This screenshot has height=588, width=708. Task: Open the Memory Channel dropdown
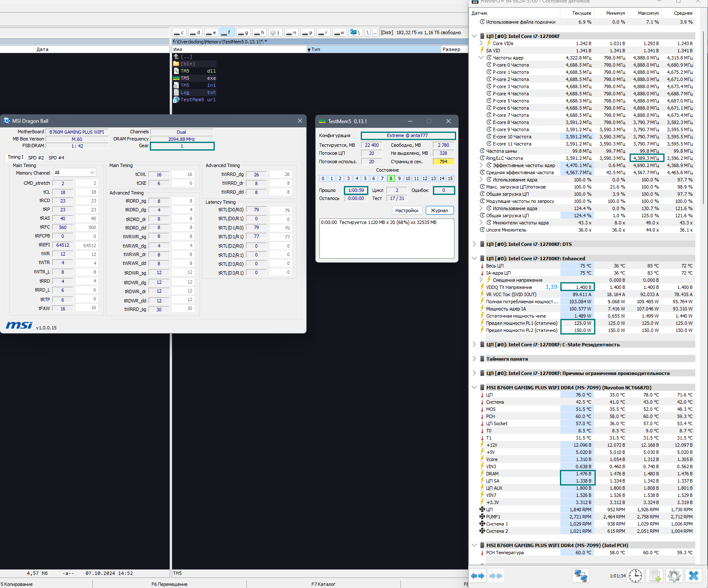[x=74, y=173]
